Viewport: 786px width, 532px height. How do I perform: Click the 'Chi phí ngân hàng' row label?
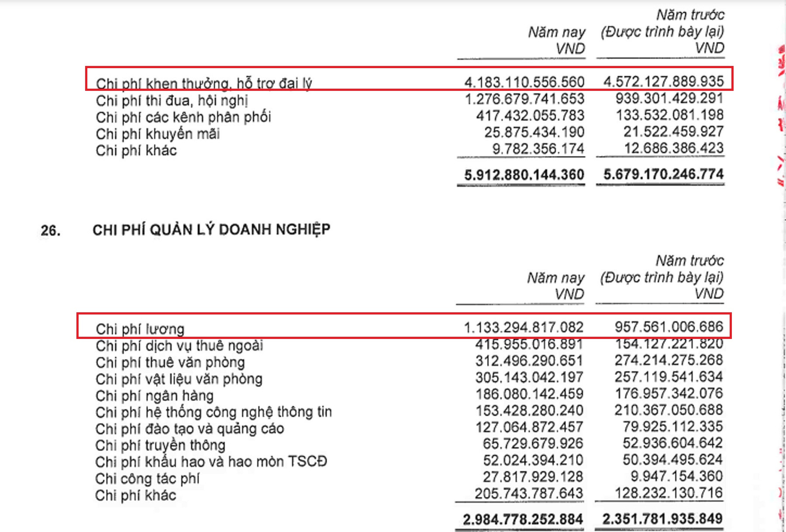(155, 396)
